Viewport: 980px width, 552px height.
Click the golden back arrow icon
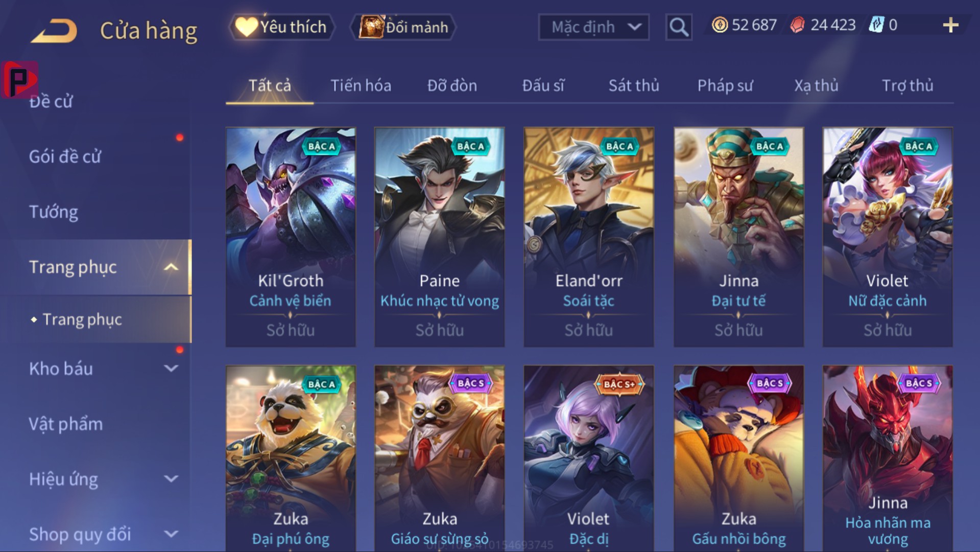[x=54, y=31]
